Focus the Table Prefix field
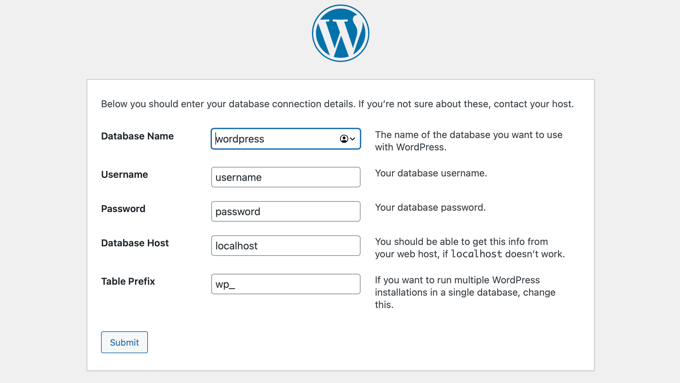Viewport: 680px width, 383px height. tap(286, 284)
